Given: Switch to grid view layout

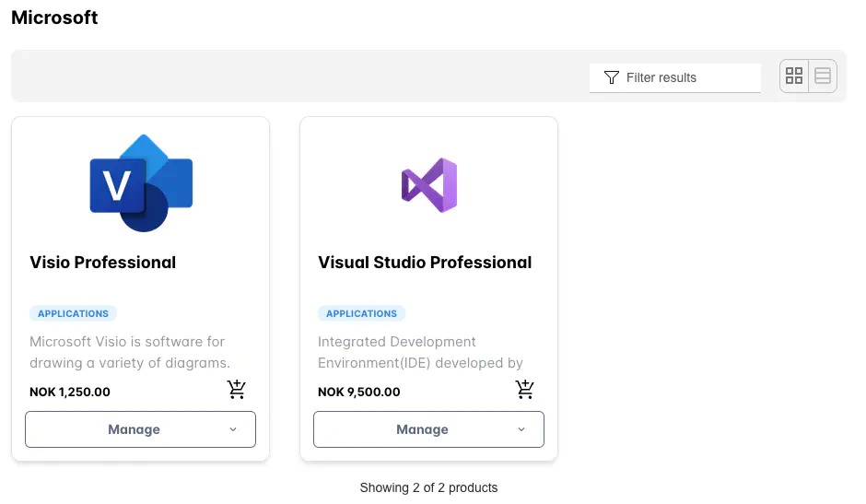Looking at the screenshot, I should point(793,76).
